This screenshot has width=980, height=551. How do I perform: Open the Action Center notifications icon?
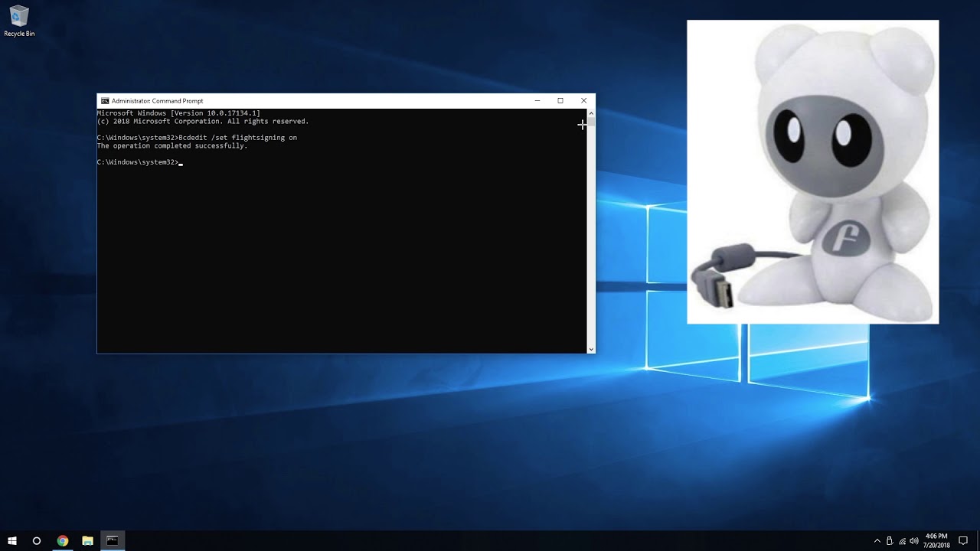click(x=963, y=541)
